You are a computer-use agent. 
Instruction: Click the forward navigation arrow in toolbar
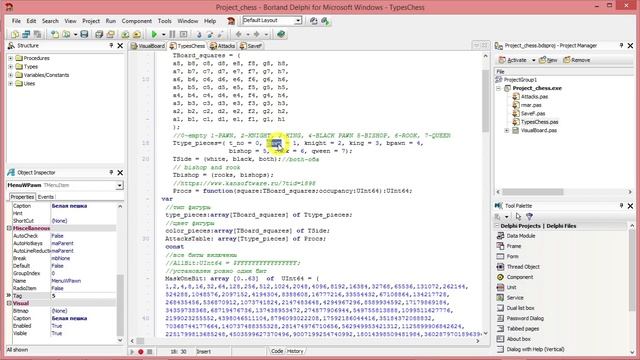point(257,34)
